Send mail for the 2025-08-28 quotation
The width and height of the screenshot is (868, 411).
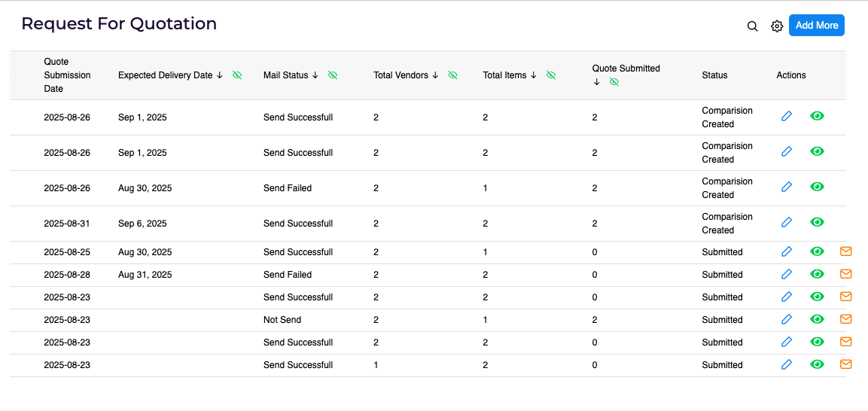click(845, 274)
